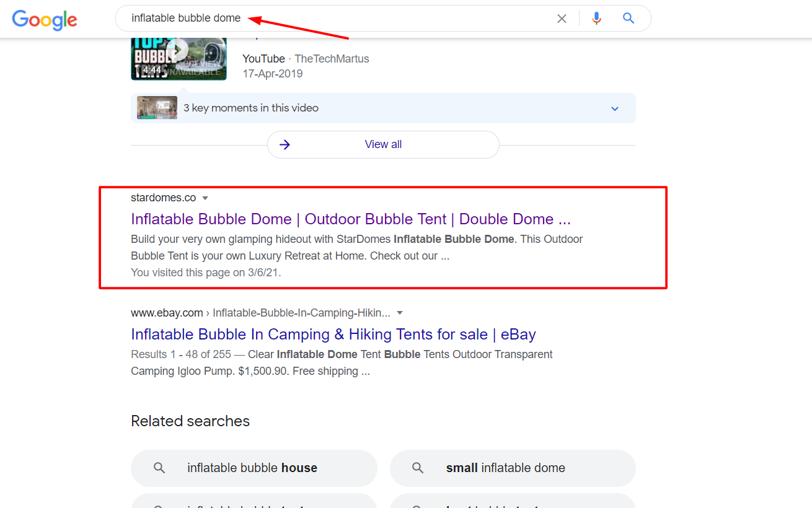Open the eBay Inflatable Bubble tents link
Screen dimensions: 812x508
point(333,335)
